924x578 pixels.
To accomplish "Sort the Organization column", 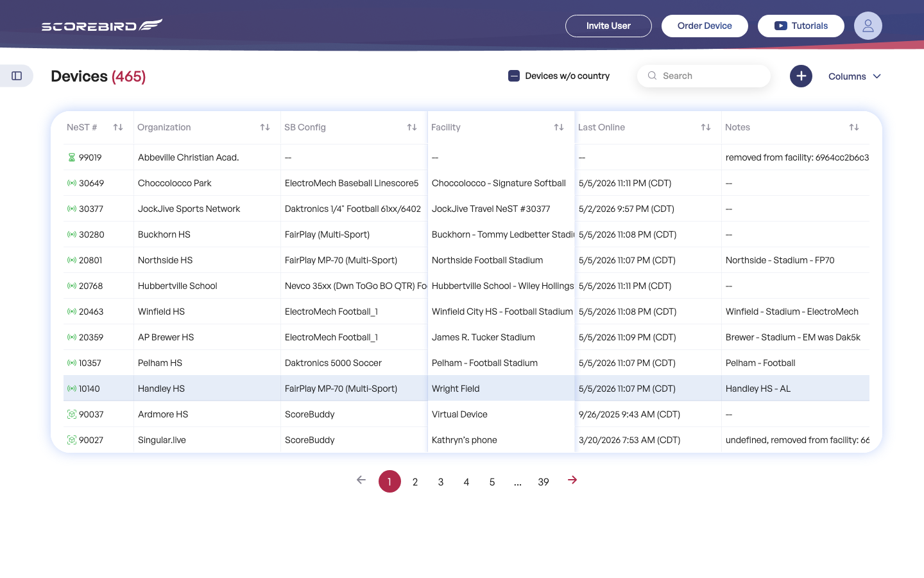I will (x=265, y=127).
